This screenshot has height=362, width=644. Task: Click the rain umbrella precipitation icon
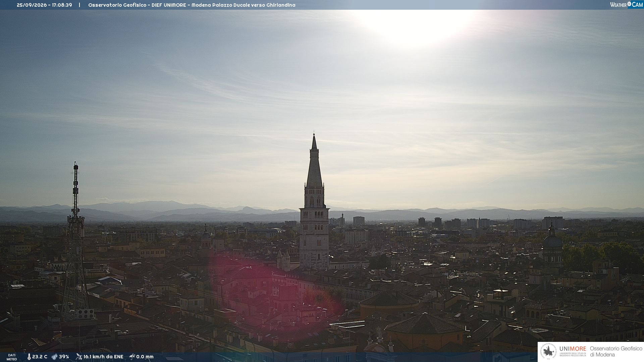point(132,357)
